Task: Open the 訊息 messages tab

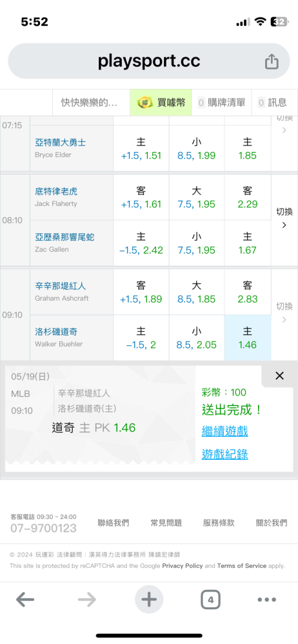Action: 275,102
